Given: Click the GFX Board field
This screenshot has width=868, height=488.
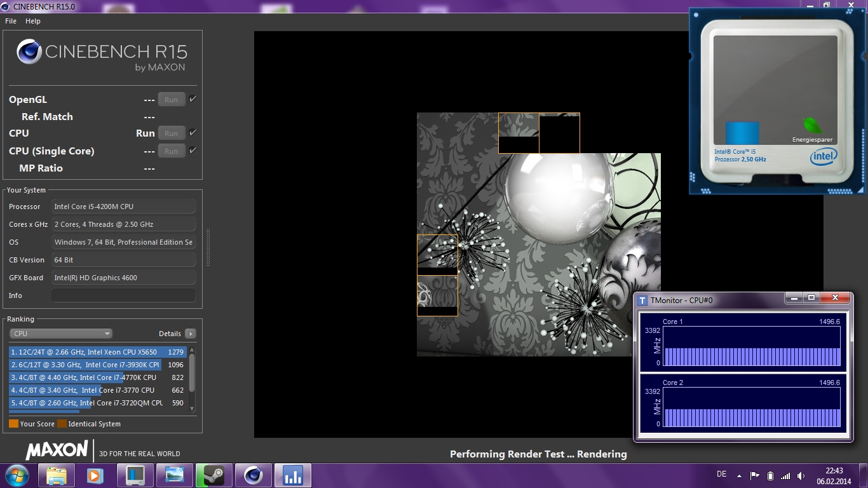Looking at the screenshot, I should (123, 278).
